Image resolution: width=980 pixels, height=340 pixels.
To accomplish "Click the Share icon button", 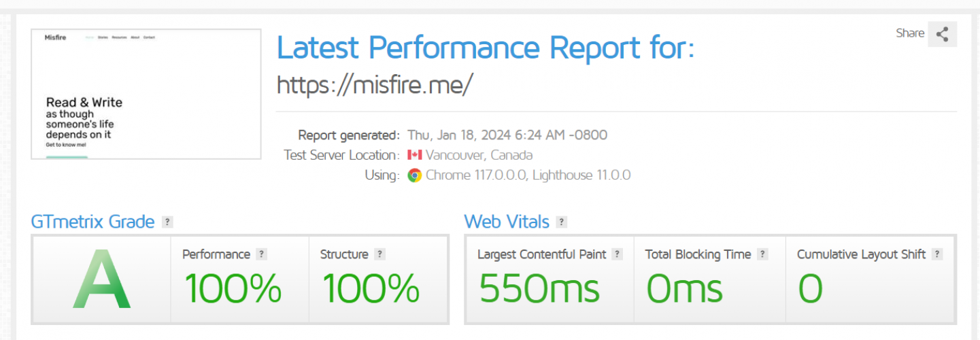I will tap(942, 34).
